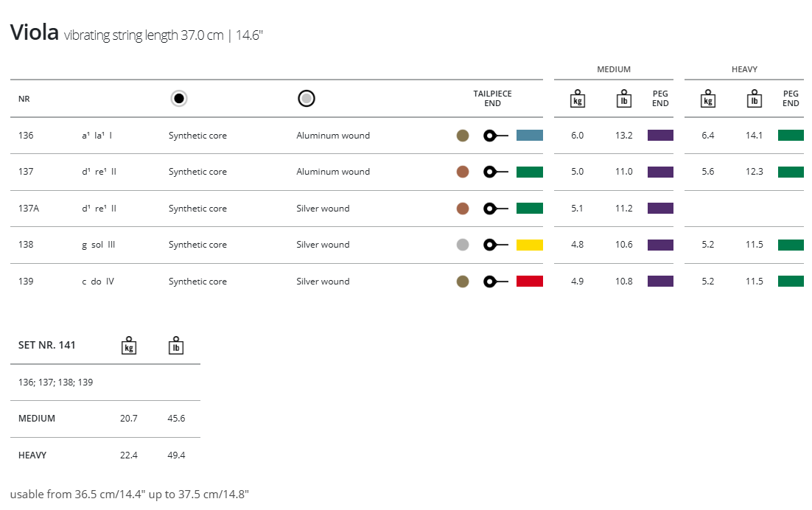Click the lb icon beside SET NR. 141
Image resolution: width=812 pixels, height=510 pixels.
click(x=175, y=346)
